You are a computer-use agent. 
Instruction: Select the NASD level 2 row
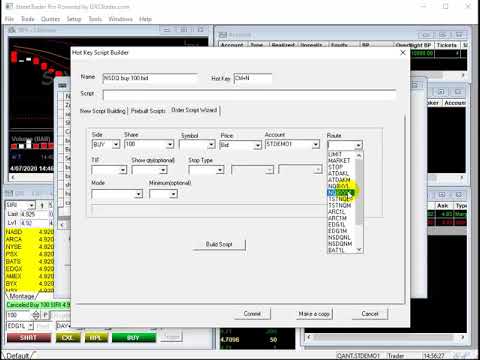[29, 232]
